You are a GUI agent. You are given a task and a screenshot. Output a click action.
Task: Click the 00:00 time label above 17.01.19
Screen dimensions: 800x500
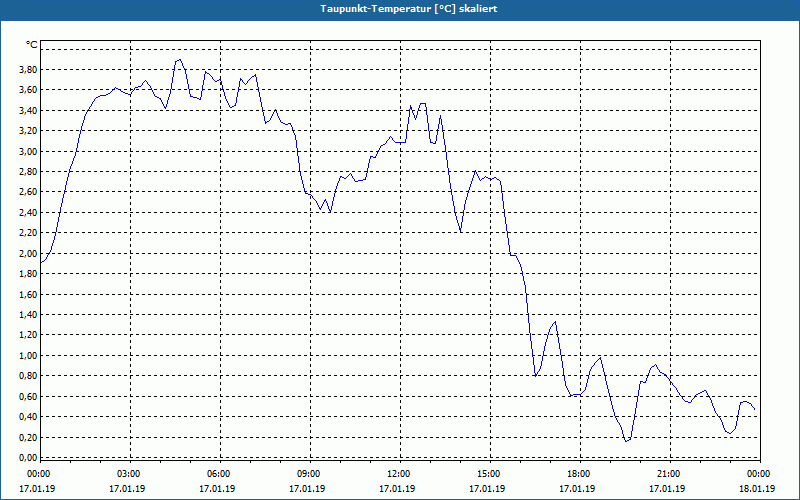[38, 474]
